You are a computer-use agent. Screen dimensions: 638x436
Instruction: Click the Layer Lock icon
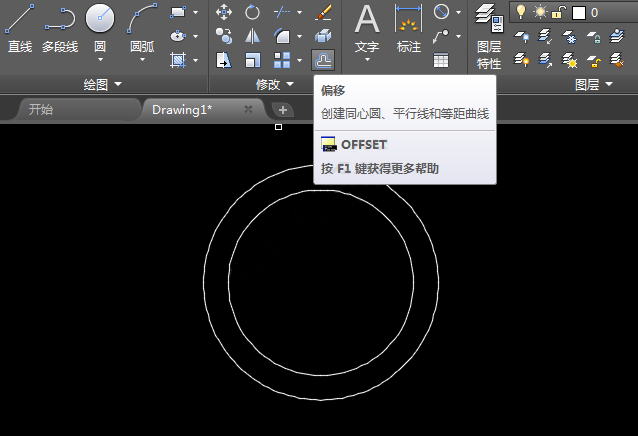pos(594,36)
